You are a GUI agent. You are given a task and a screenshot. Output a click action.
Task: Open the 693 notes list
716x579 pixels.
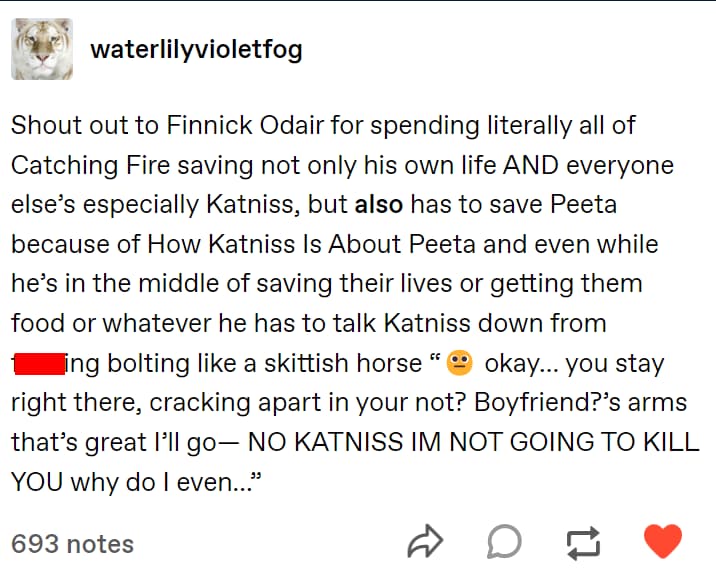tap(72, 544)
